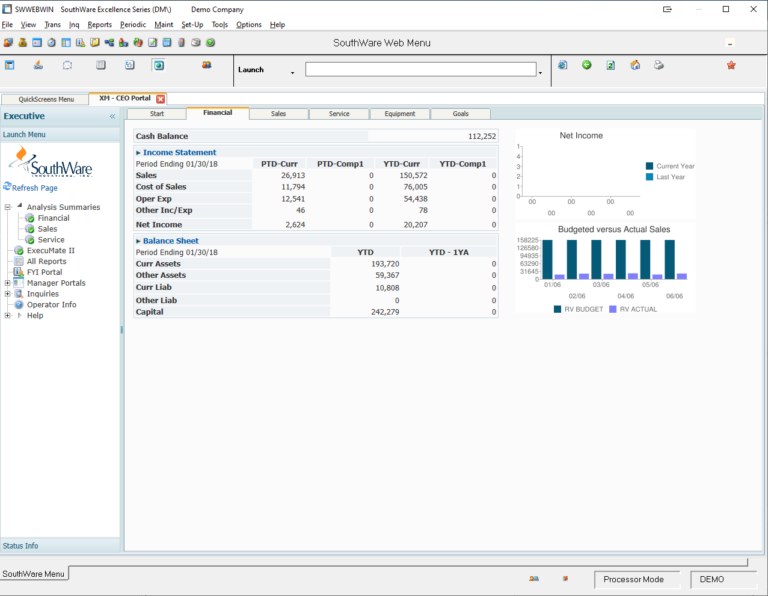Click the two users icon in second toolbar
Image resolution: width=768 pixels, height=596 pixels.
pos(207,65)
